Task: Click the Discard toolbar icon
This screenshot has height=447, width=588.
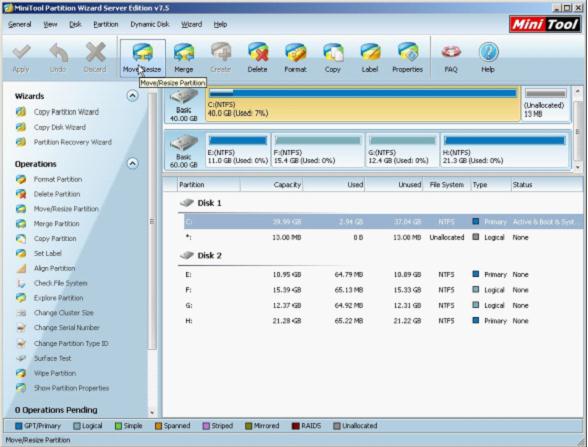Action: [x=95, y=58]
